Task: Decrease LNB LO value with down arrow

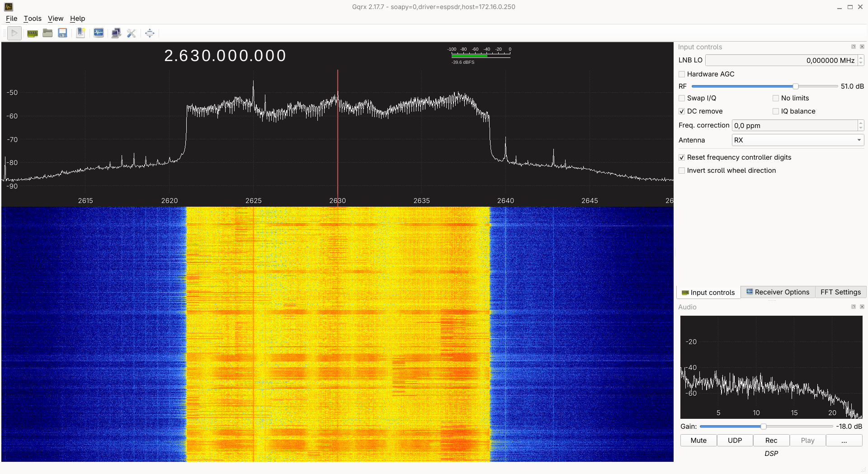Action: [x=861, y=63]
